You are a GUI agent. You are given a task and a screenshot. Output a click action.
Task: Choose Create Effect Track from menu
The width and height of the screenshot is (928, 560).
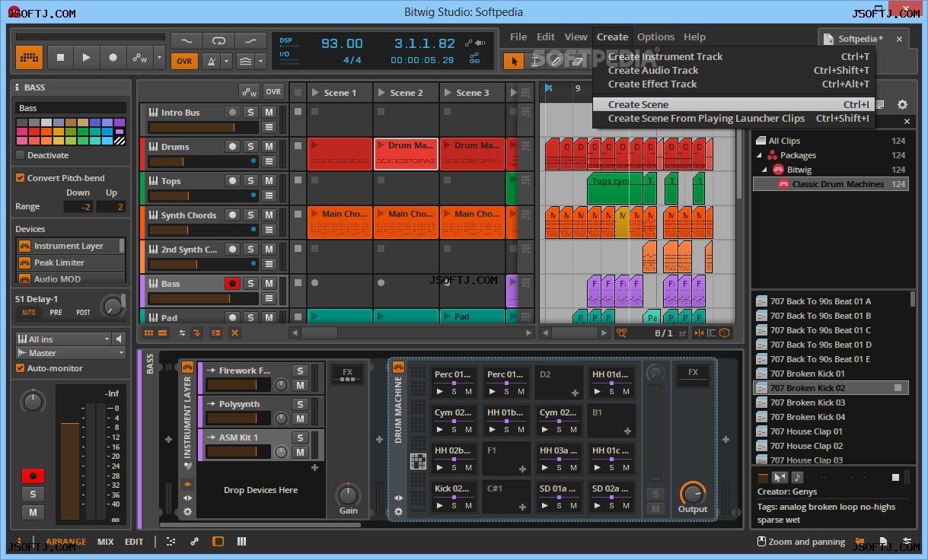(734, 84)
